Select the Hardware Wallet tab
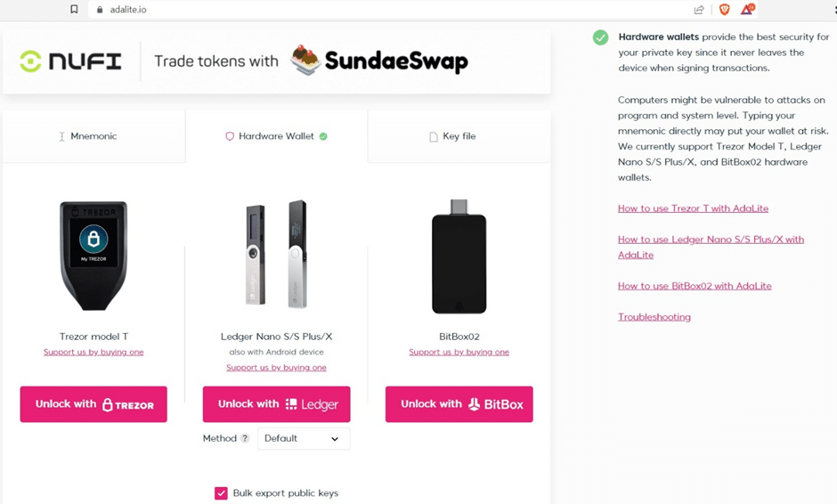This screenshot has height=504, width=837. click(x=276, y=136)
